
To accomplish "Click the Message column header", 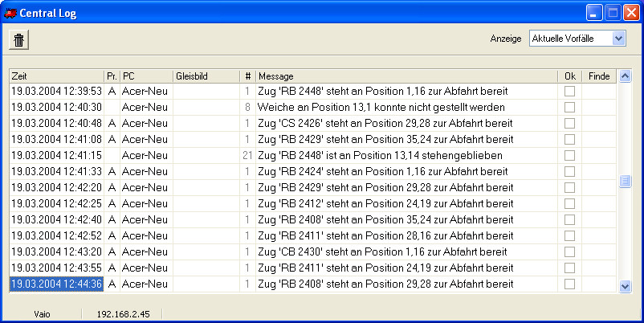I will 406,76.
